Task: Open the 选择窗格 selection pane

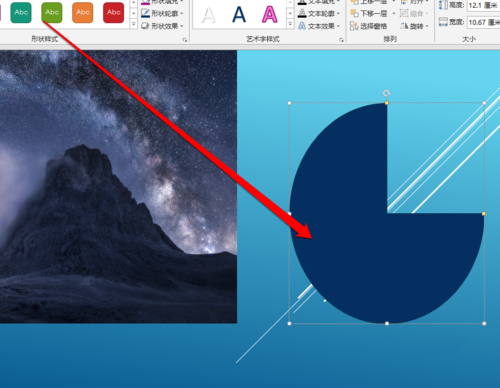Action: [x=369, y=26]
